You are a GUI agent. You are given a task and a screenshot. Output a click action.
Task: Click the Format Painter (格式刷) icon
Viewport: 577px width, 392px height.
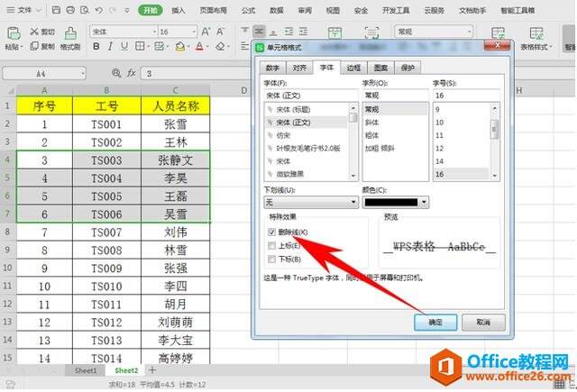pyautogui.click(x=69, y=32)
